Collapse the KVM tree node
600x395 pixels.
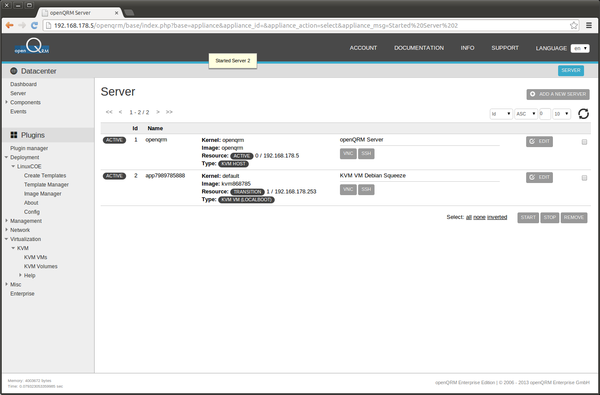[13, 248]
